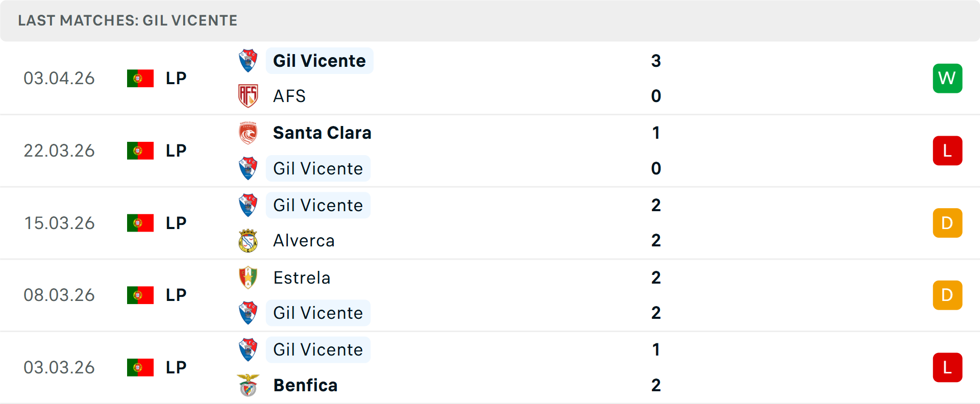
Task: Open the Santa Clara team link
Action: click(x=322, y=133)
